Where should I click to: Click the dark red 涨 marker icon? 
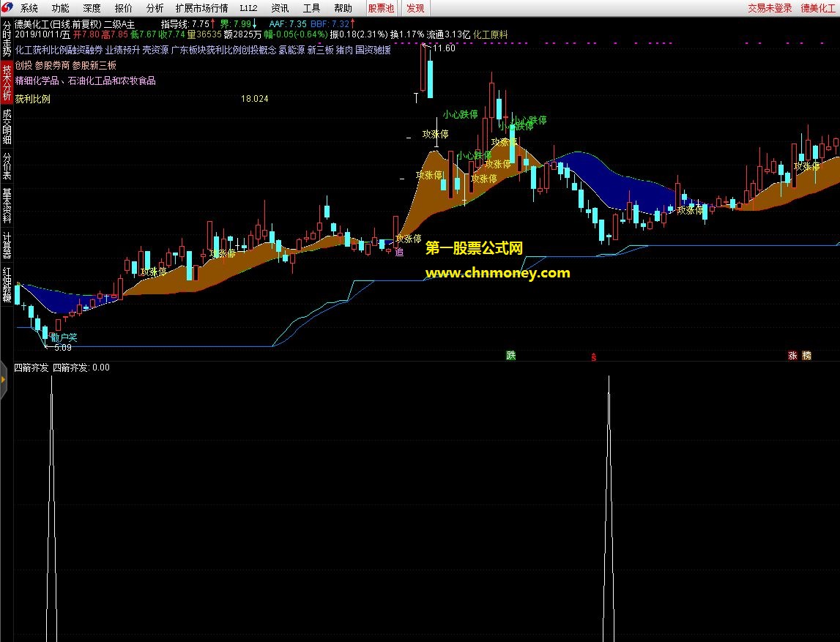(x=793, y=356)
